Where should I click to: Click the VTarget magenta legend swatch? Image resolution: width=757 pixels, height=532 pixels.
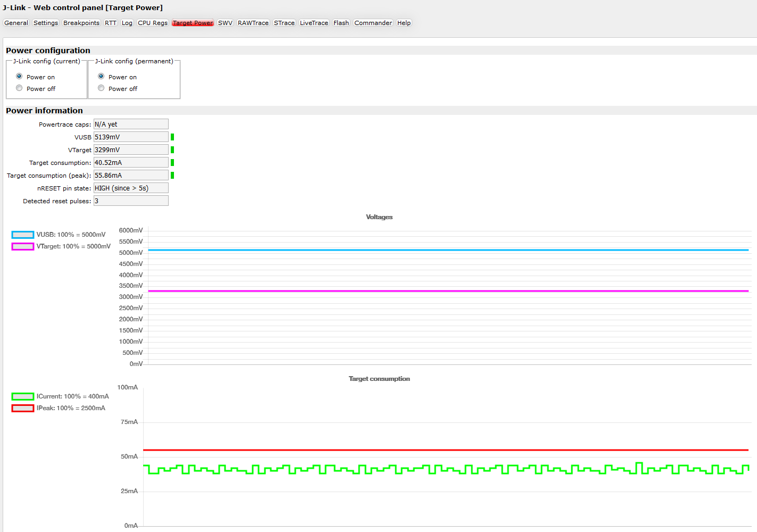[x=23, y=246]
